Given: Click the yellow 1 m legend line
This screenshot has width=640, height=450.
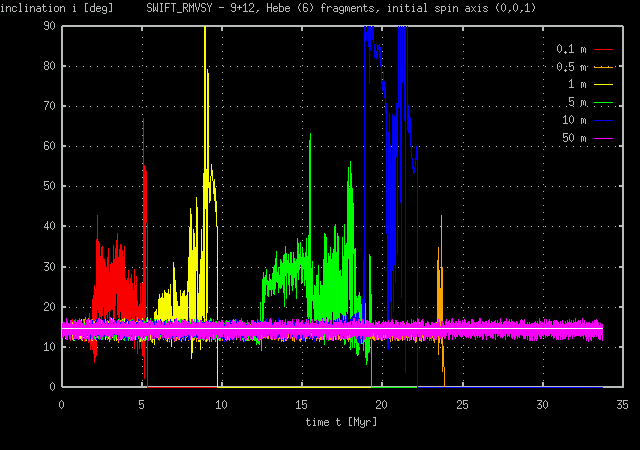Looking at the screenshot, I should [x=603, y=85].
